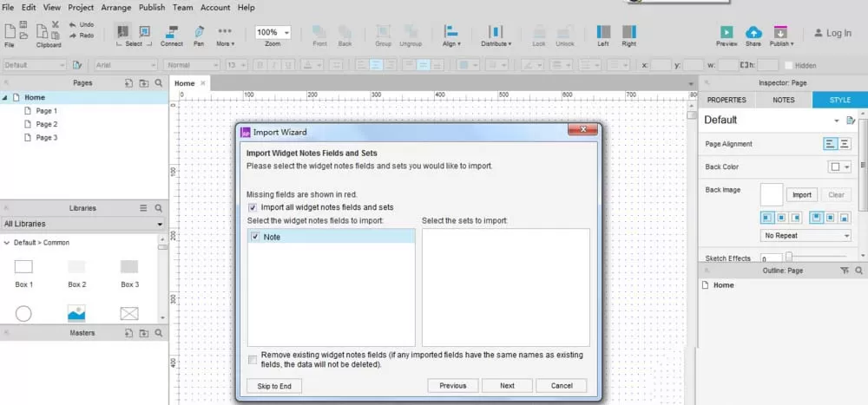Open the Zoom 100% dropdown
The width and height of the screenshot is (868, 405).
(x=273, y=33)
